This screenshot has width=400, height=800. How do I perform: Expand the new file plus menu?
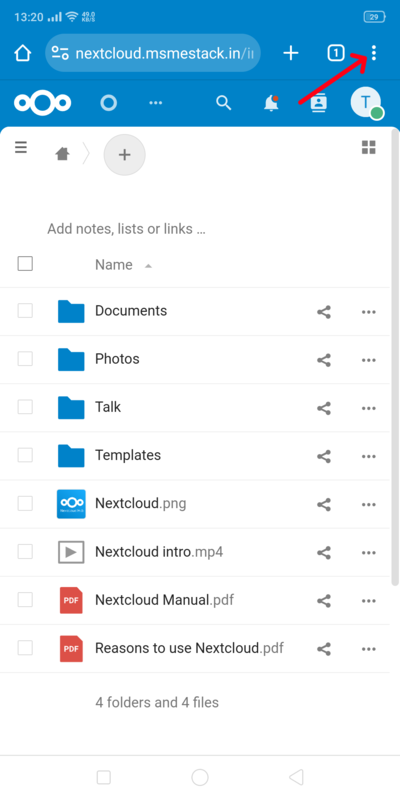point(124,155)
